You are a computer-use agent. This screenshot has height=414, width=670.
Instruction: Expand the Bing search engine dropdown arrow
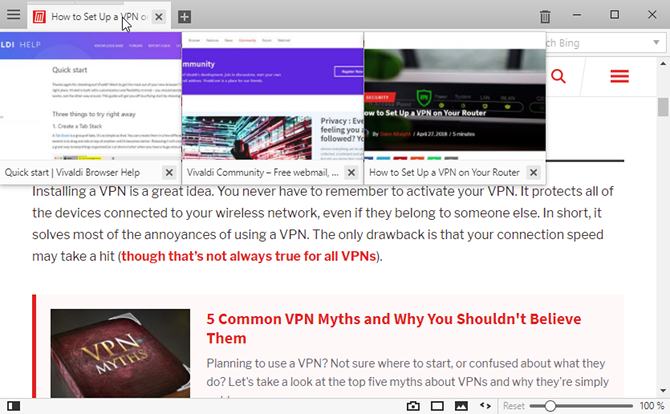click(x=656, y=43)
